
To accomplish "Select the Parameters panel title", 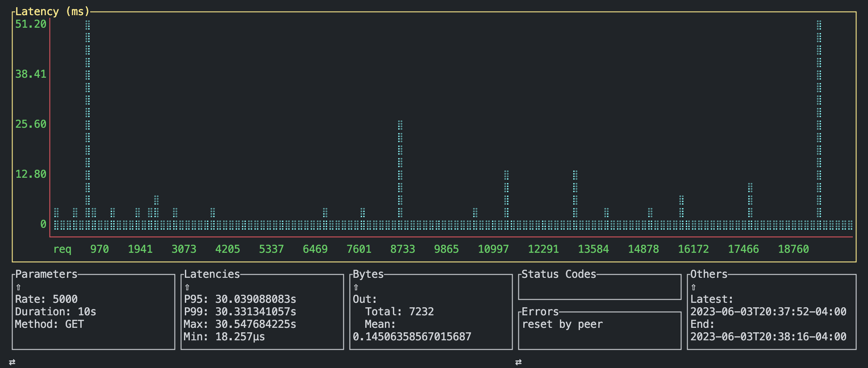I will tap(46, 274).
